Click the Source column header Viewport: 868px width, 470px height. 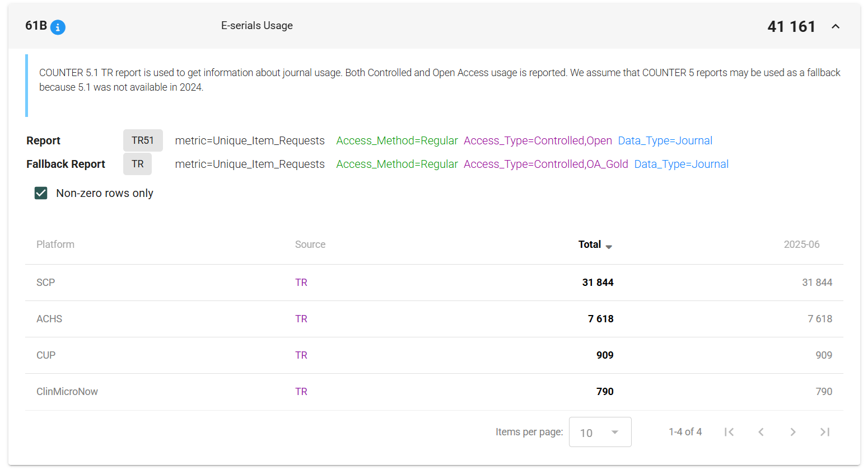[310, 245]
